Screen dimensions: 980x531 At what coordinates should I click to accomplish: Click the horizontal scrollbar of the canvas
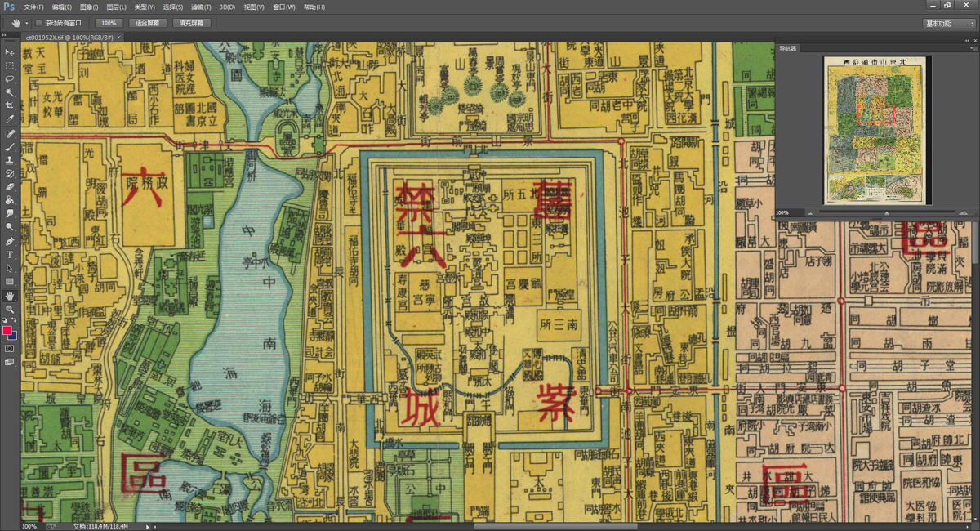555,527
